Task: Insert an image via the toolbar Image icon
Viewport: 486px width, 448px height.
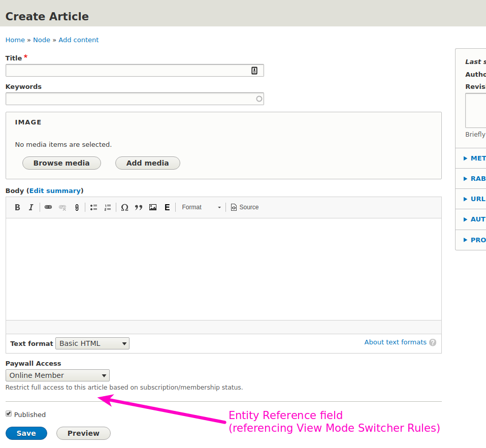Action: (153, 207)
